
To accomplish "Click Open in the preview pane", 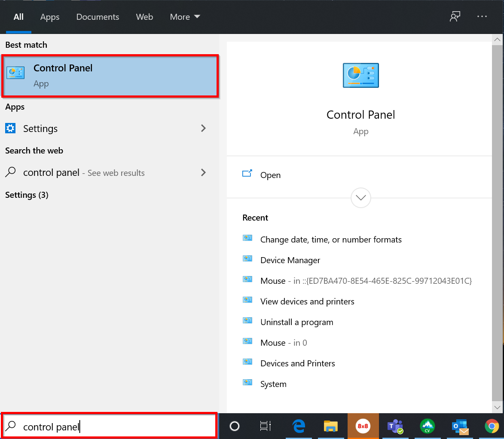I will pos(270,175).
